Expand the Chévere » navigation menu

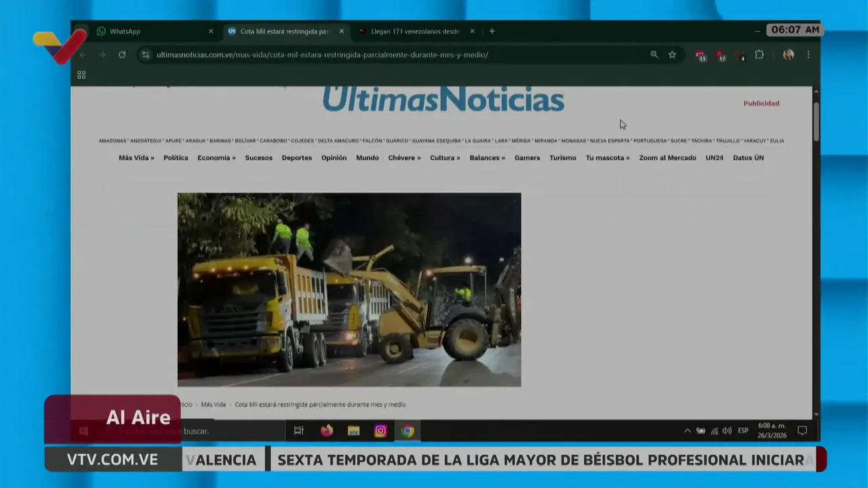click(404, 158)
